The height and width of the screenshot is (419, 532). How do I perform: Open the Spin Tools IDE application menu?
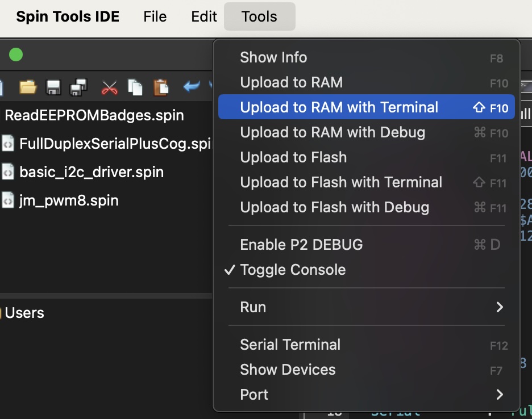[x=68, y=16]
